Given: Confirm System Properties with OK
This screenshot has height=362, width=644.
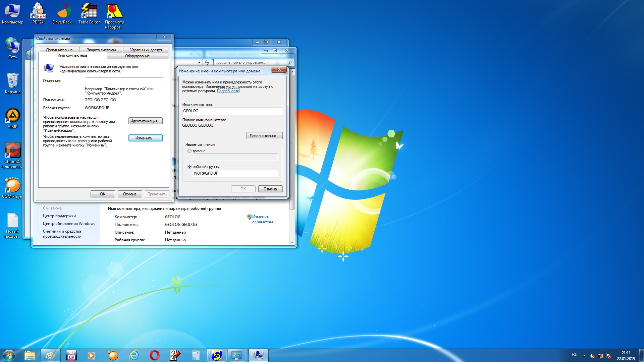Looking at the screenshot, I should (x=103, y=194).
